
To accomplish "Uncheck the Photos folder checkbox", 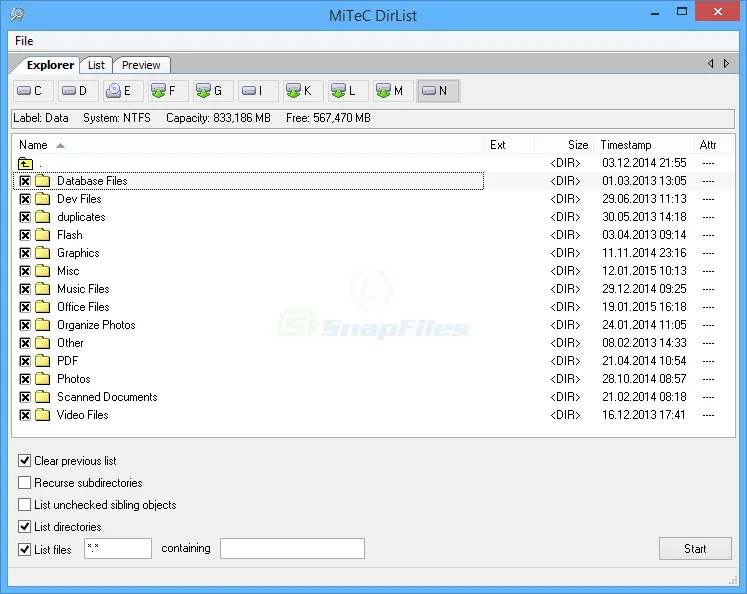I will pyautogui.click(x=25, y=379).
